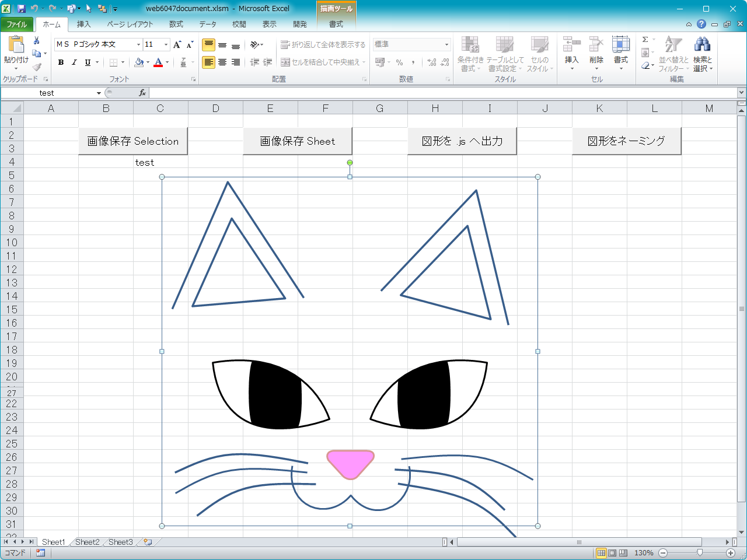Open Find and Select binoculars icon
This screenshot has width=747, height=560.
[702, 45]
